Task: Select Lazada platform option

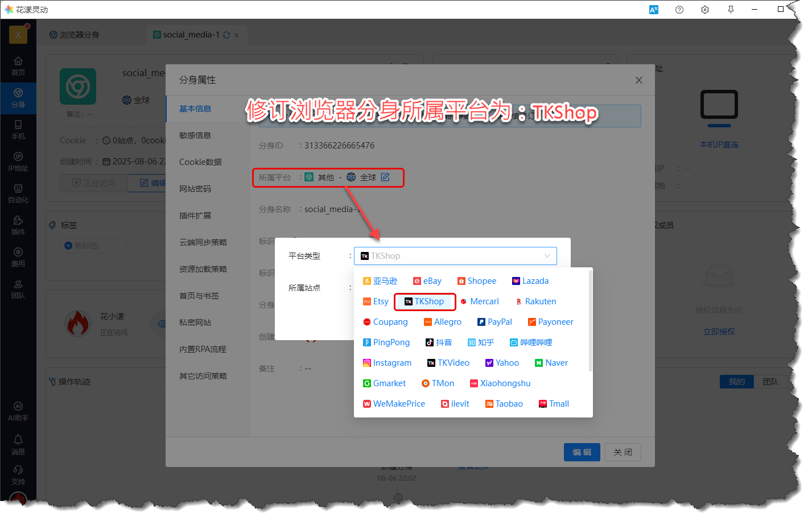Action: click(x=530, y=281)
